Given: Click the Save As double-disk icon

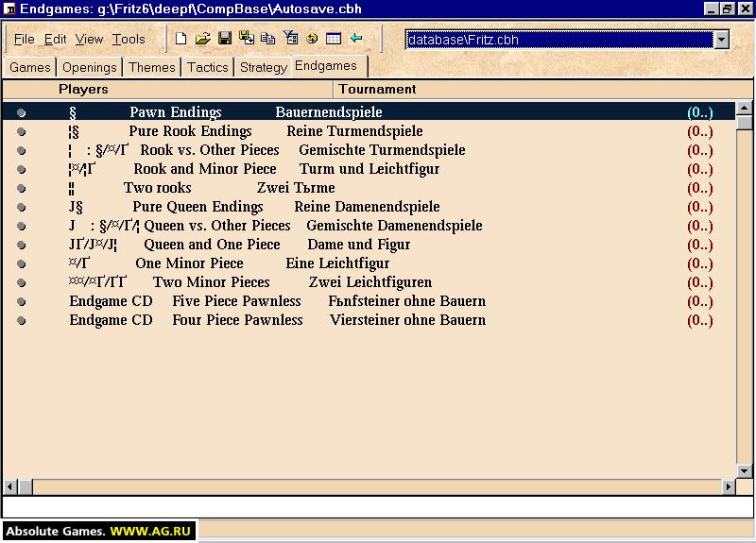Looking at the screenshot, I should [247, 38].
